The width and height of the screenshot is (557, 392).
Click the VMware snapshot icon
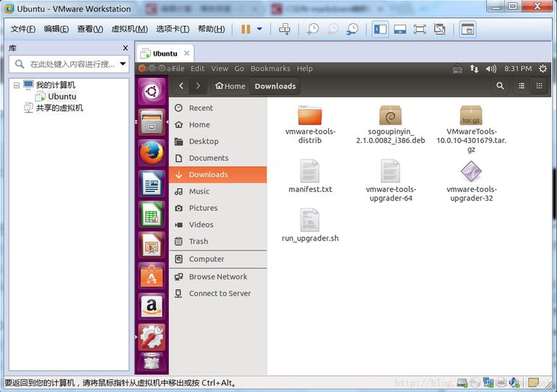(312, 29)
